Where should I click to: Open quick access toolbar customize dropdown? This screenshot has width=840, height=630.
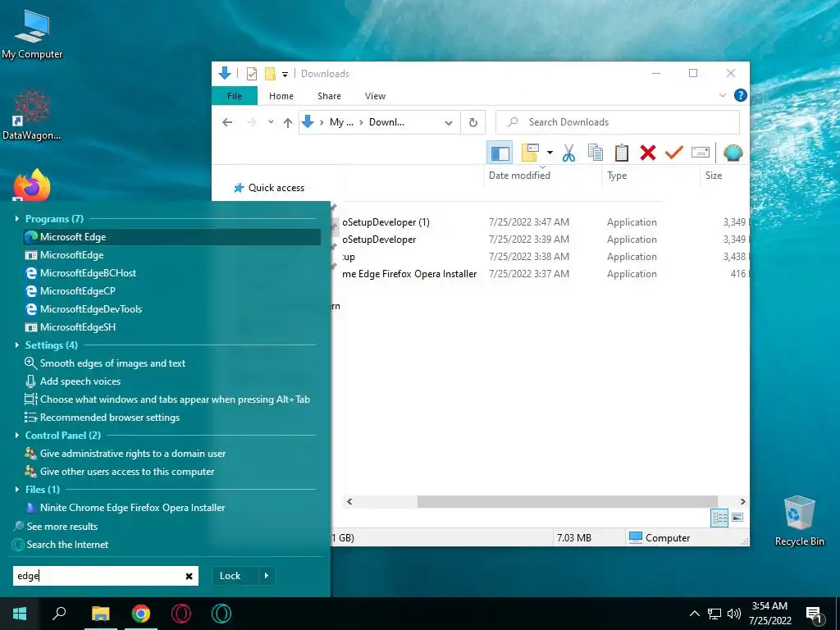[x=285, y=74]
